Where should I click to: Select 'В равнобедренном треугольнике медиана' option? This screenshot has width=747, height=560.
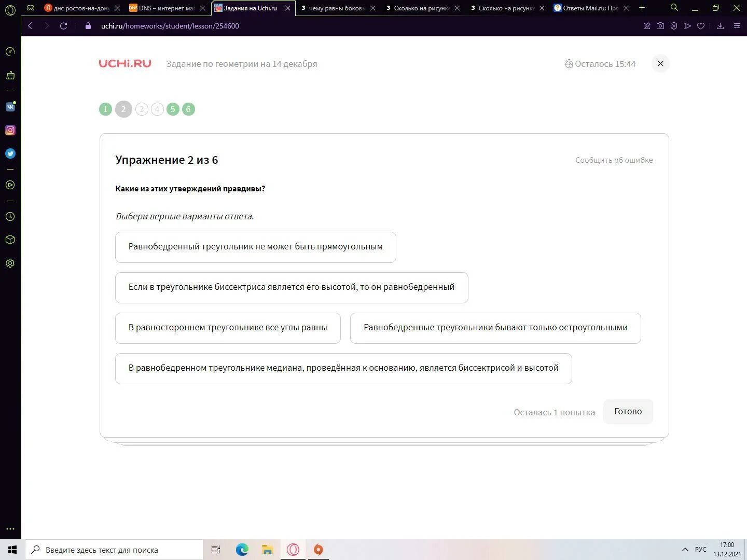coord(343,369)
